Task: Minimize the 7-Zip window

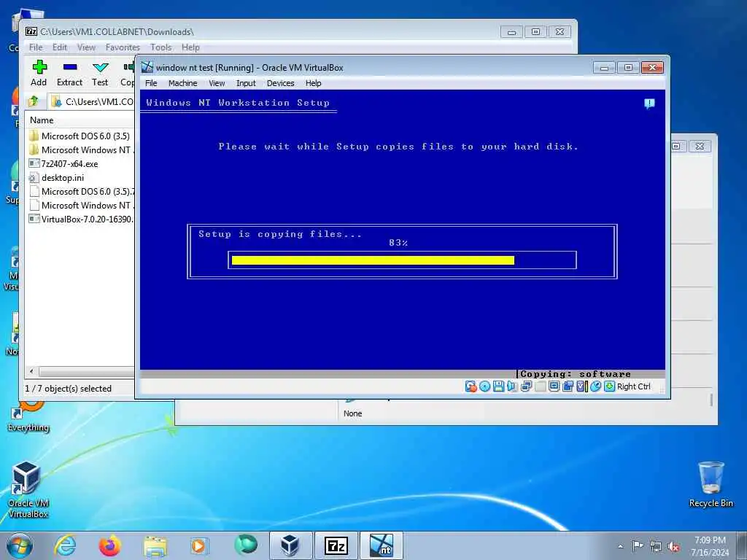Action: (x=511, y=32)
